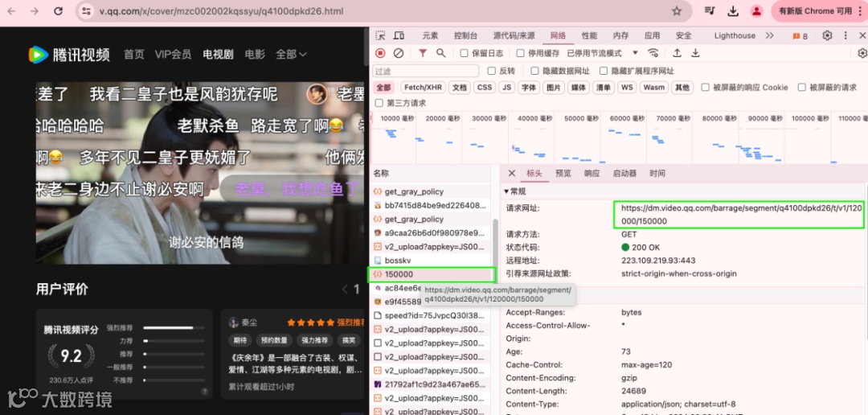Screen dimensions: 868x415
Task: Open the network search magnifier
Action: click(x=440, y=53)
